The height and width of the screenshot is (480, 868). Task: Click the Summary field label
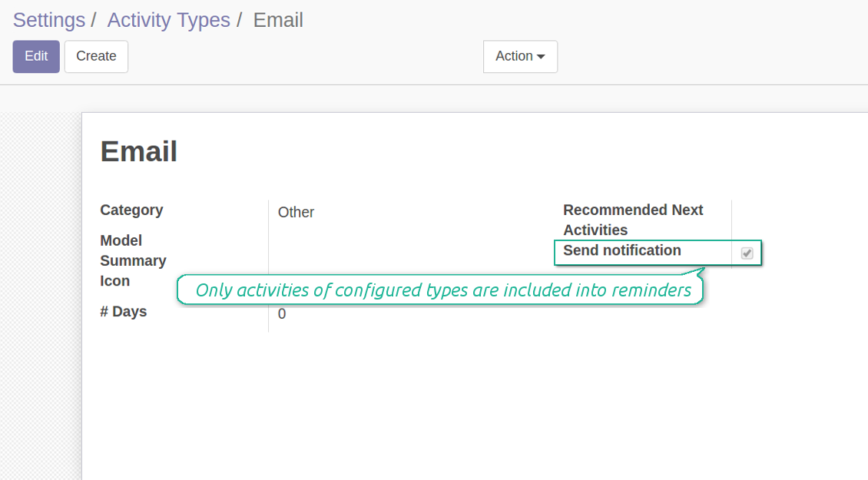[x=133, y=260]
